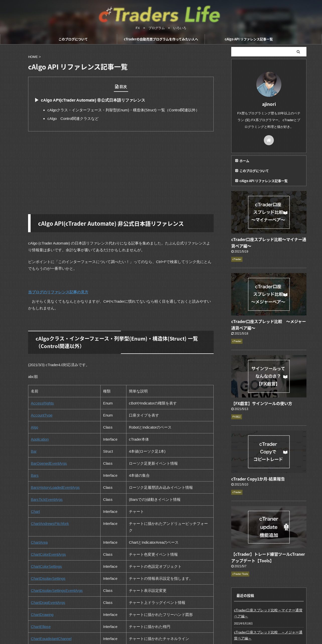
Task: Click the FX雑記 category tag
Action: point(236,417)
